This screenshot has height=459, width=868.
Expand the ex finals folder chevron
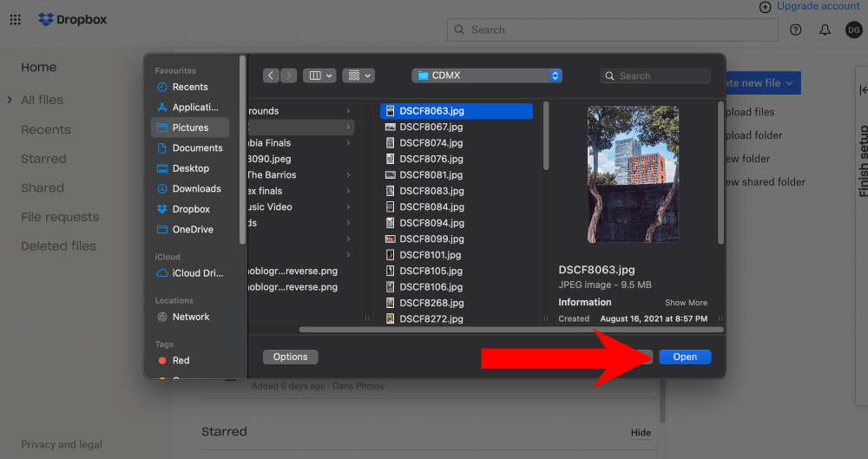click(x=348, y=191)
